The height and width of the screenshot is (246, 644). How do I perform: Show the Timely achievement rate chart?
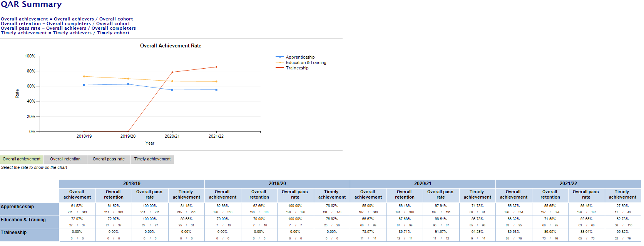pyautogui.click(x=152, y=159)
